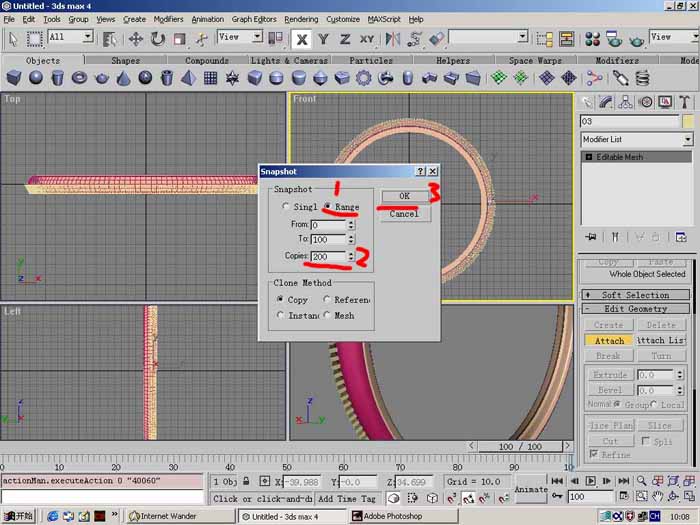
Task: Restrict to Z axis
Action: [x=345, y=39]
